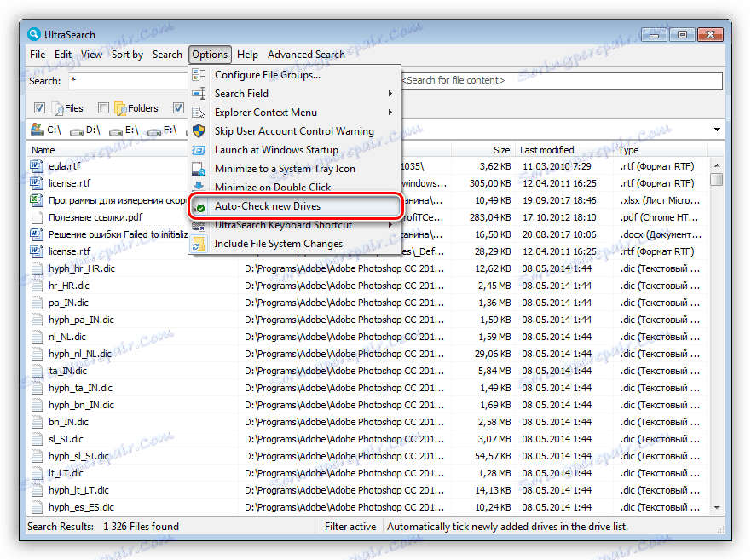751x560 pixels.
Task: Sort by the Size column header
Action: point(482,150)
